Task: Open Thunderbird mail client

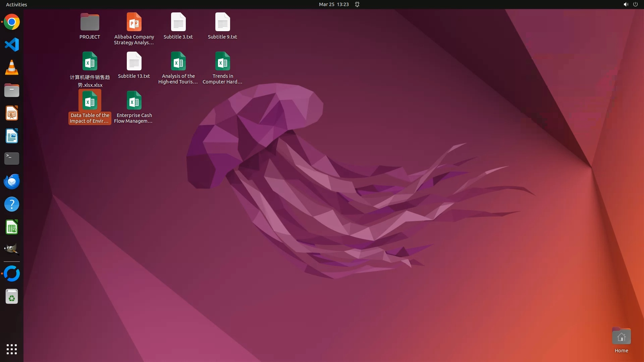Action: [x=12, y=181]
